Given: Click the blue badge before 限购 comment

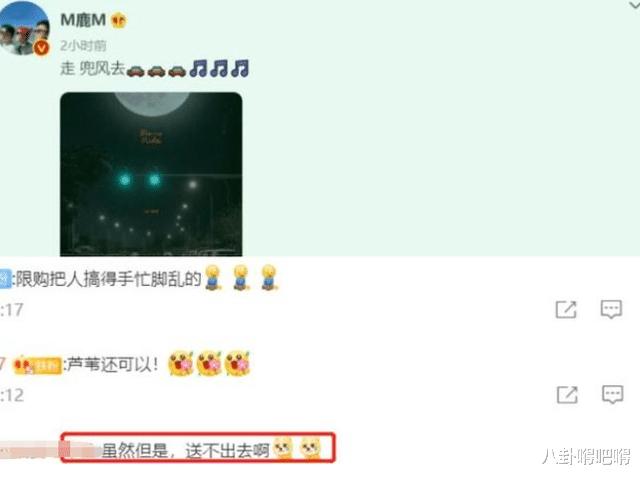Looking at the screenshot, I should [x=5, y=280].
